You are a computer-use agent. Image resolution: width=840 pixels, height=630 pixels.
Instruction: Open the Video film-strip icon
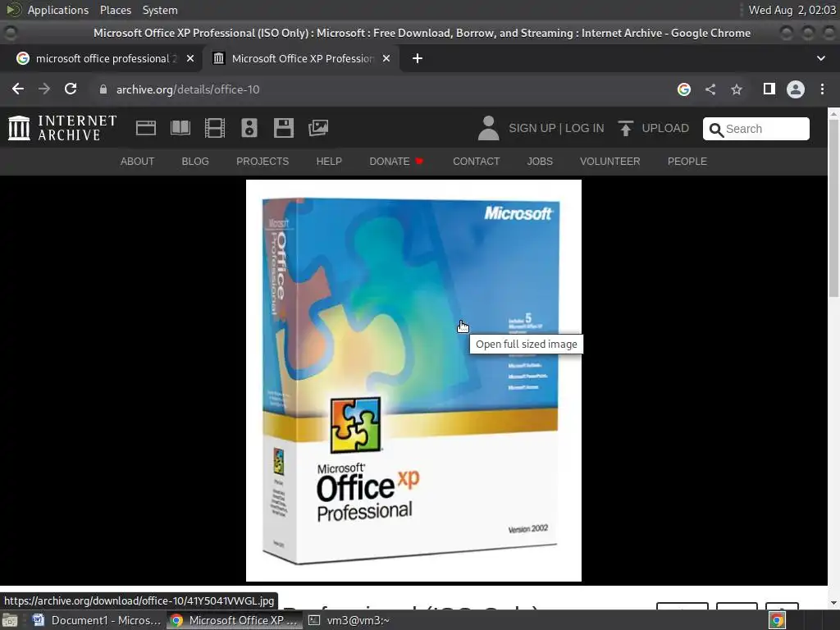pyautogui.click(x=215, y=128)
